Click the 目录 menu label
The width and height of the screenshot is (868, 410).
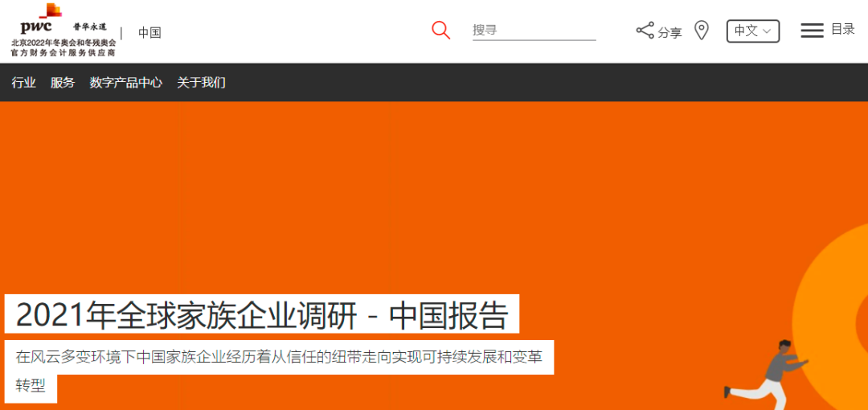(x=842, y=30)
